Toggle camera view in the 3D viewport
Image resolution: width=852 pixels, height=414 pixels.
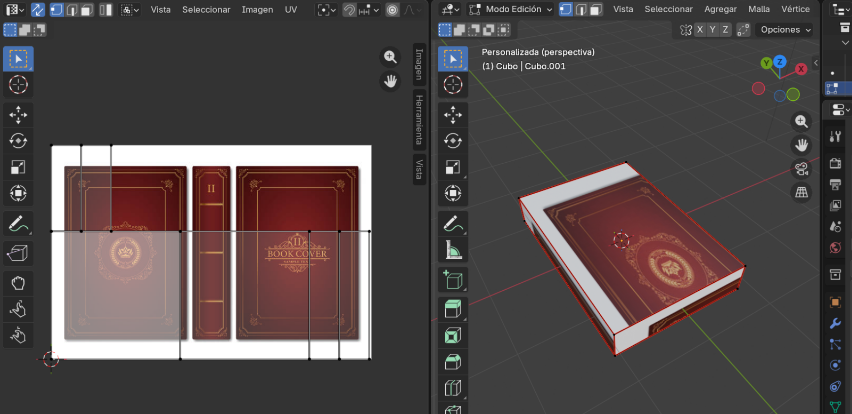pyautogui.click(x=801, y=168)
